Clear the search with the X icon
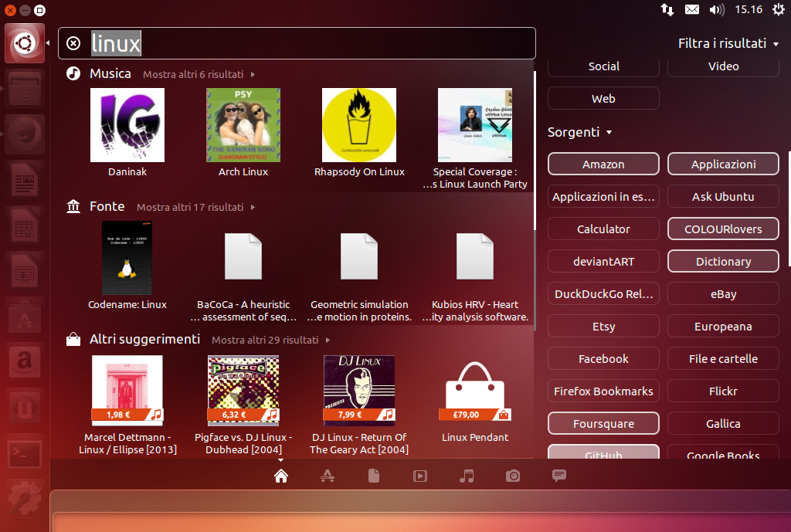 coord(73,43)
